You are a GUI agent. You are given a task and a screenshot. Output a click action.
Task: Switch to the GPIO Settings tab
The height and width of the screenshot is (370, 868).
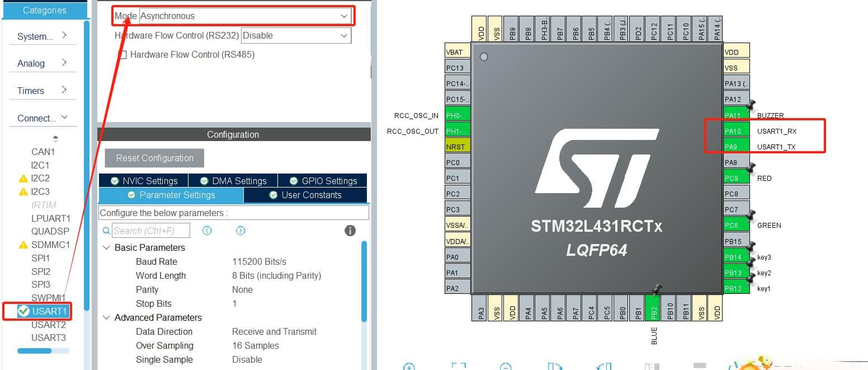(x=322, y=181)
